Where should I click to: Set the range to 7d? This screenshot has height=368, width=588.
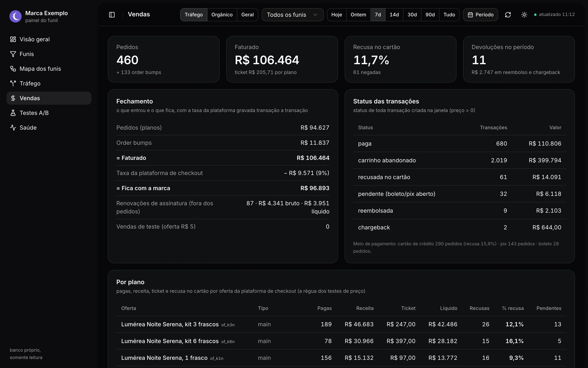pyautogui.click(x=378, y=15)
